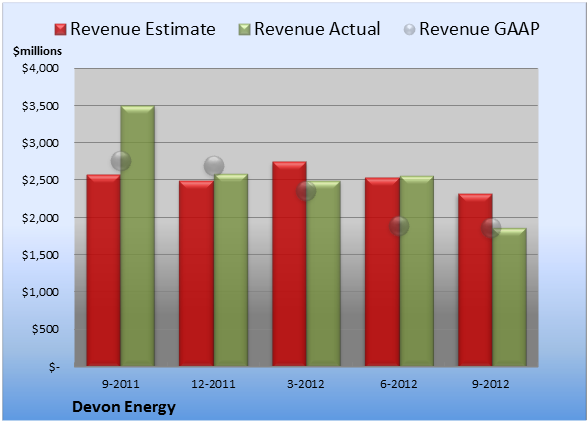Click the $4,000 axis label

(x=40, y=68)
